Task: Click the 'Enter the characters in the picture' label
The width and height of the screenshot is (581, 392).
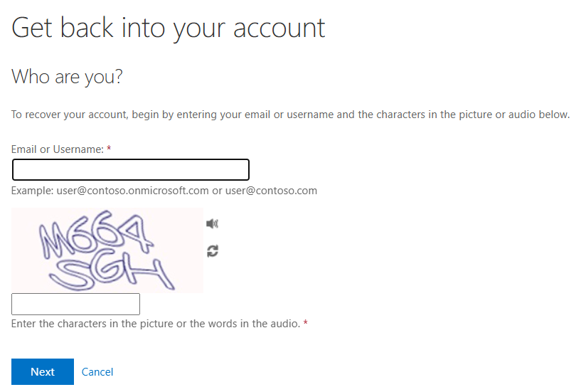Action: 156,324
